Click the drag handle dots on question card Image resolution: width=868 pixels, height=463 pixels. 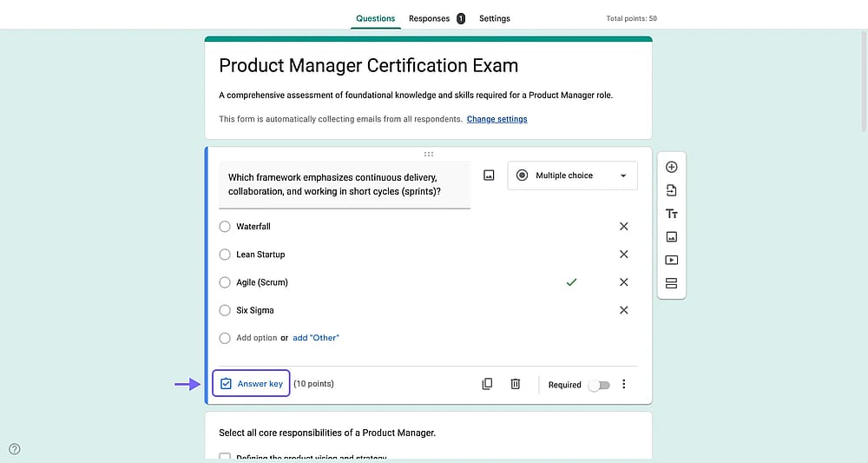(x=429, y=154)
